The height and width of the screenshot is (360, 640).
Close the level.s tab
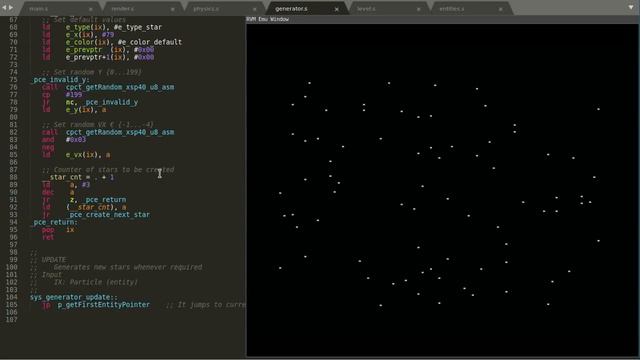coord(419,9)
